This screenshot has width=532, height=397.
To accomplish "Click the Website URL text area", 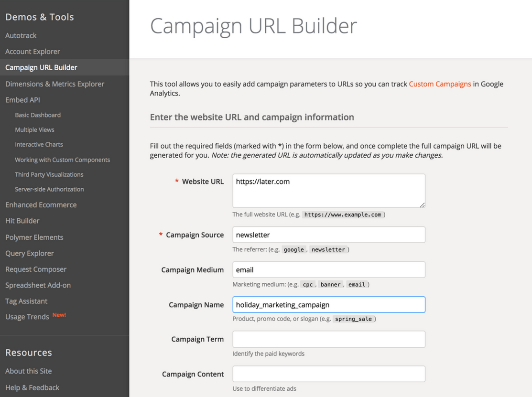I will click(x=329, y=191).
